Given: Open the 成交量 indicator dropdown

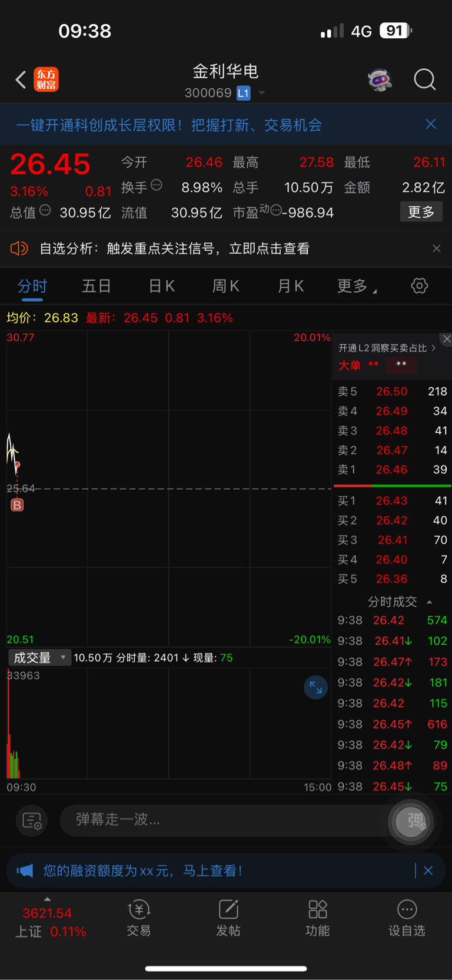Looking at the screenshot, I should coord(39,657).
